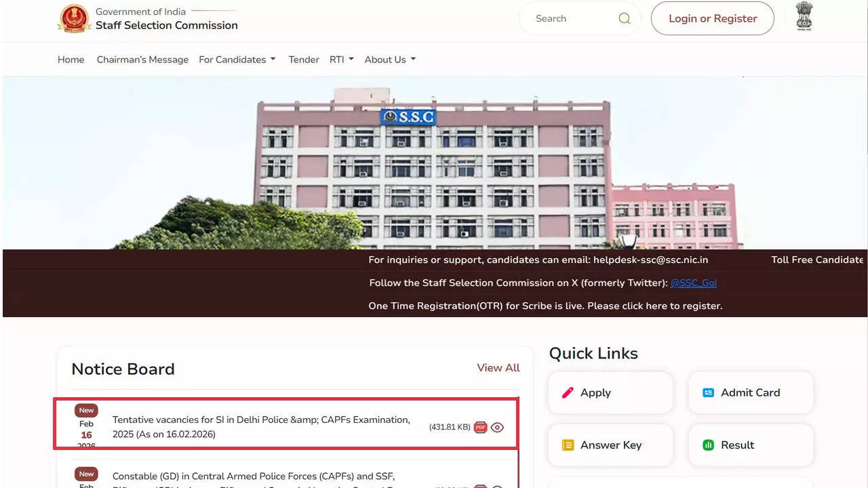
Task: Click inside the Search input field
Action: tap(576, 18)
